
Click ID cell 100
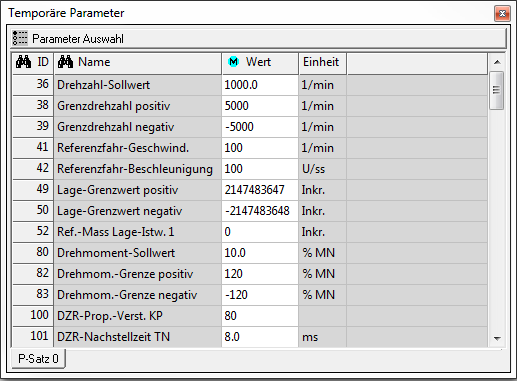pos(33,316)
